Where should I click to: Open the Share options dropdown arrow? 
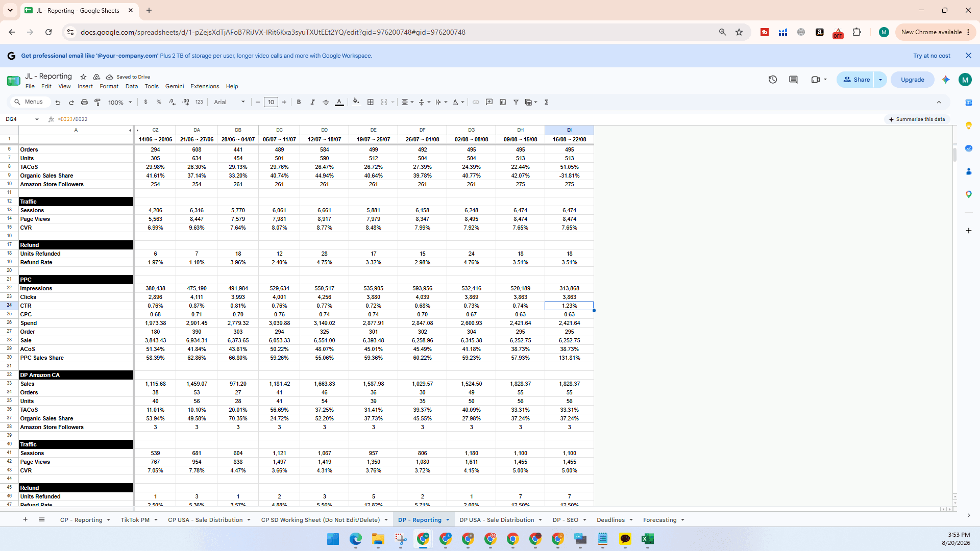tap(880, 80)
